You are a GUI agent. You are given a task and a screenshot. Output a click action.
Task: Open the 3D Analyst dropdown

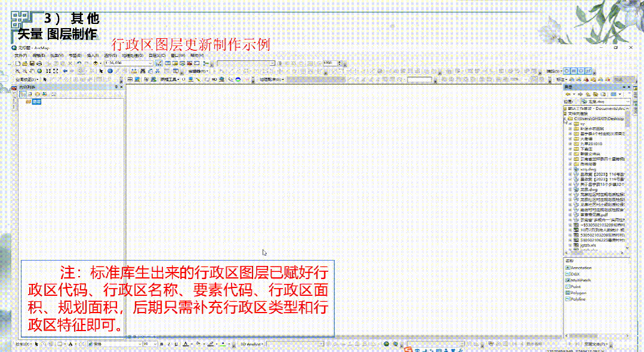(251, 344)
